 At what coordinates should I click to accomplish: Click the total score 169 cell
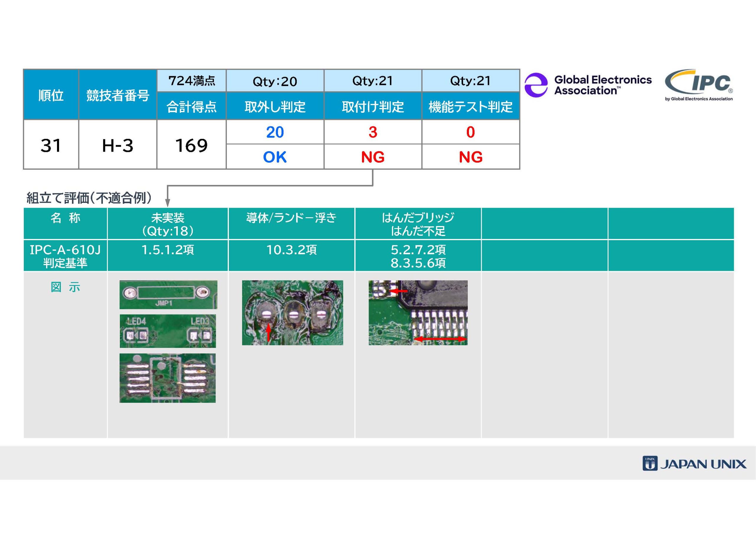191,145
